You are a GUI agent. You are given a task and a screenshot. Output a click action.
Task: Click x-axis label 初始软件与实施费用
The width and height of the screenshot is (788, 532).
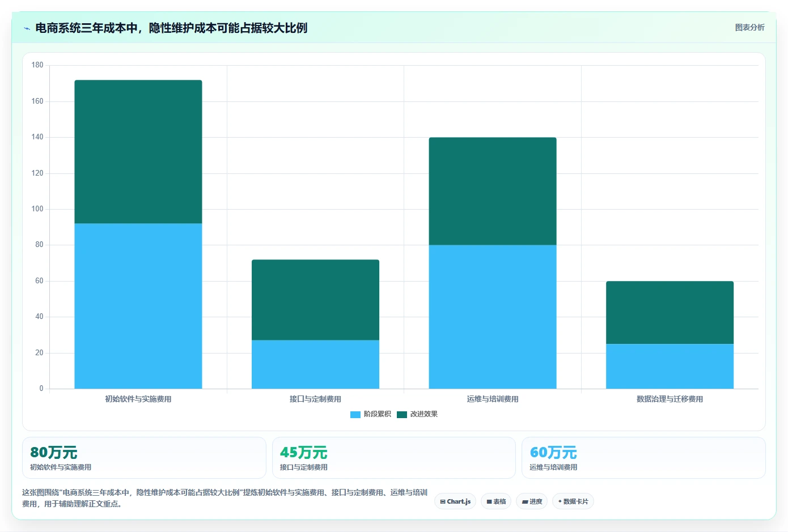point(138,399)
